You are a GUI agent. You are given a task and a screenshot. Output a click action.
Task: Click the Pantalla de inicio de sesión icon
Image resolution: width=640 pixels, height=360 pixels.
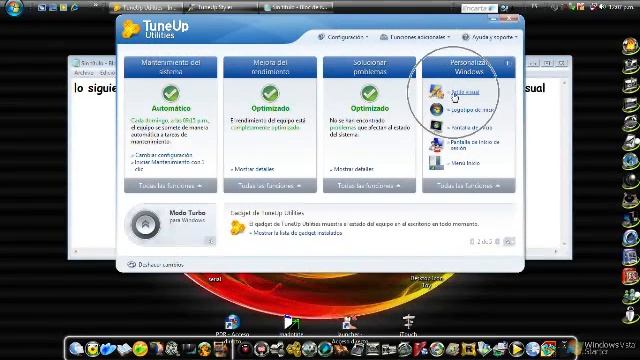(x=436, y=145)
